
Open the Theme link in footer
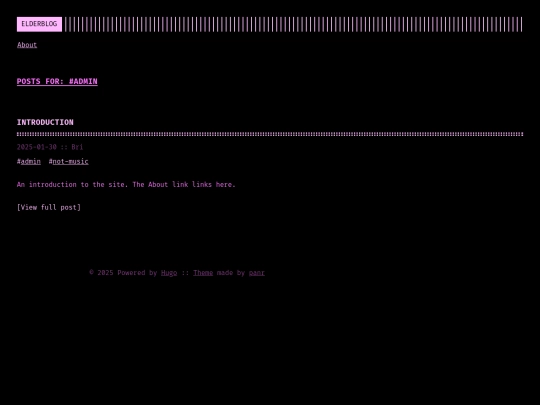pos(203,273)
